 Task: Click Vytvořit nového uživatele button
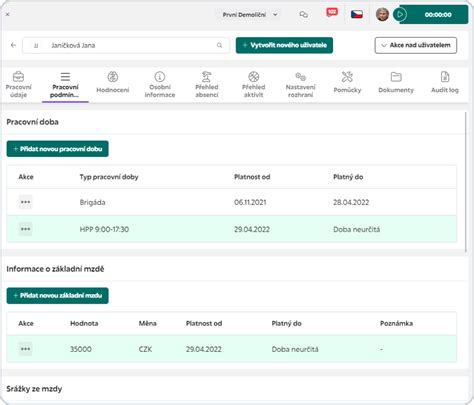[284, 45]
